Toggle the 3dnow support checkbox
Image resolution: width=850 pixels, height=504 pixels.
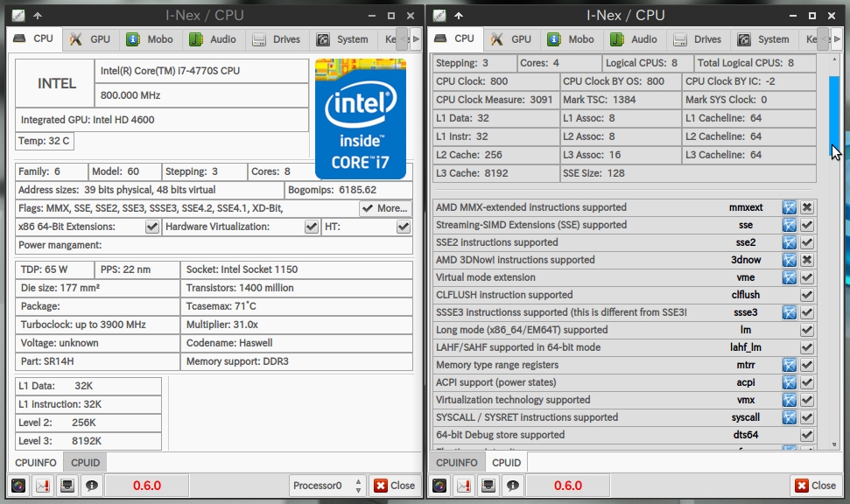pyautogui.click(x=807, y=260)
